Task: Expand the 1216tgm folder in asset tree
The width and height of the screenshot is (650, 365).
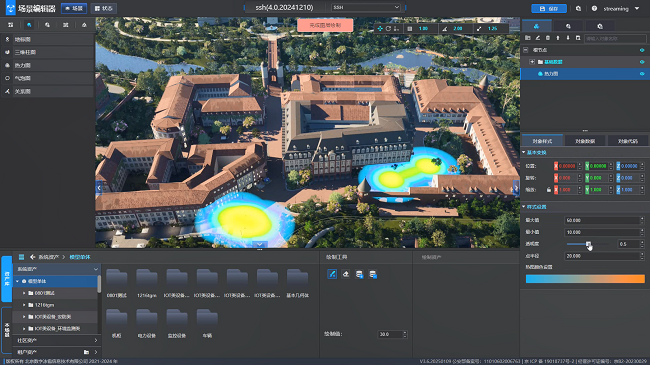Action: (24, 305)
